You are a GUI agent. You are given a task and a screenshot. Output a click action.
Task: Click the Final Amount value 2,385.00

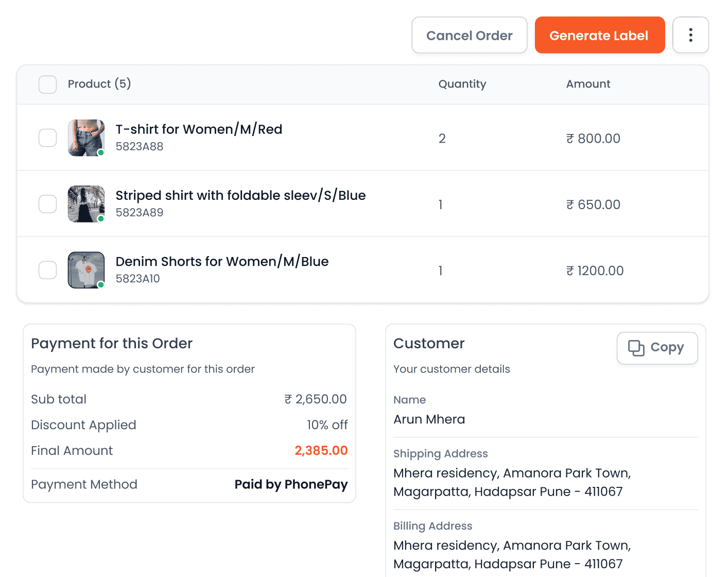pos(321,451)
